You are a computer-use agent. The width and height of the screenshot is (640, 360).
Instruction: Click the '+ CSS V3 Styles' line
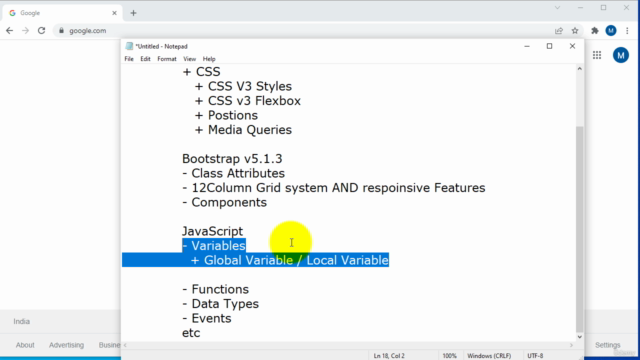click(243, 87)
